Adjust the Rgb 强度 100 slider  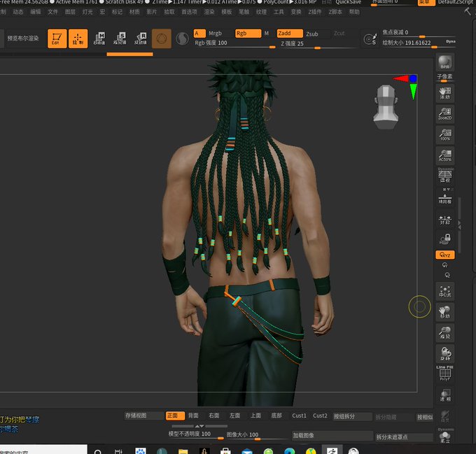click(x=234, y=43)
